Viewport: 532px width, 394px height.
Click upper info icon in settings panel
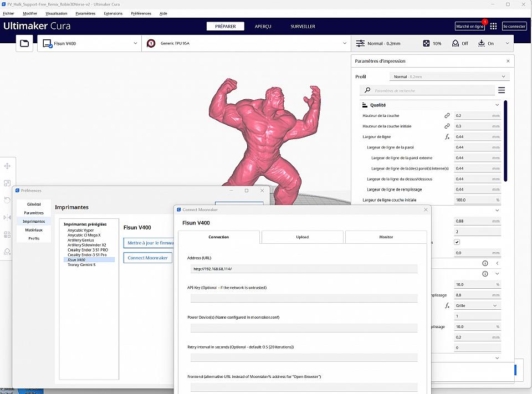485,263
